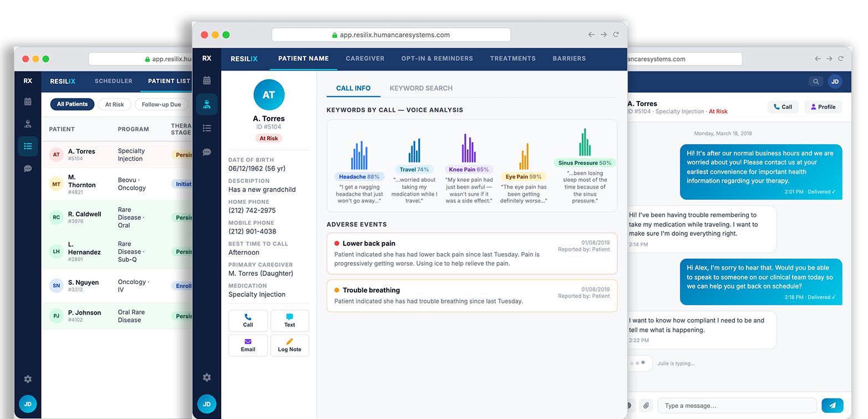Viewport: 868px width, 419px height.
Task: Click center browser address bar
Action: click(391, 34)
